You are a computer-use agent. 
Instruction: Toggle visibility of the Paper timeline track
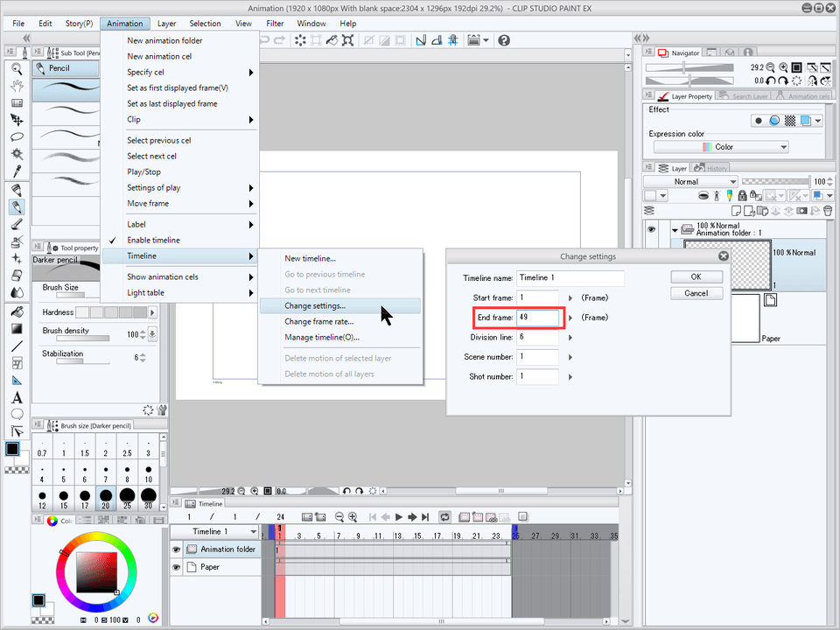pyautogui.click(x=176, y=567)
